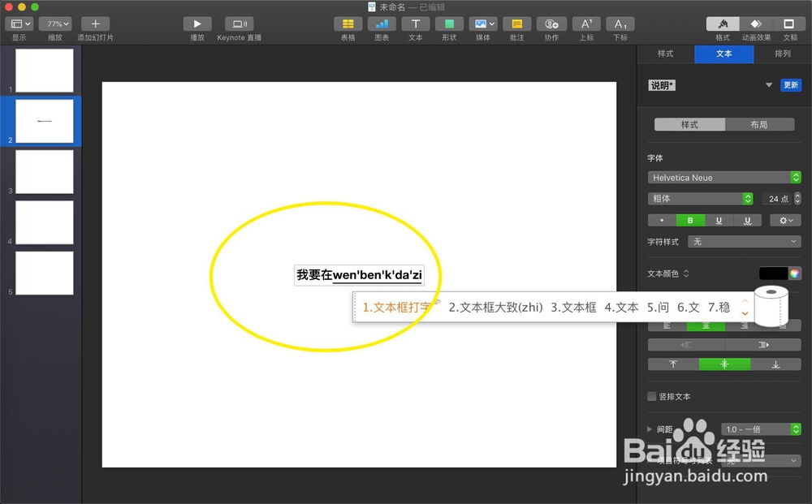Open the Format inspector brush icon
The image size is (812, 504).
click(723, 24)
